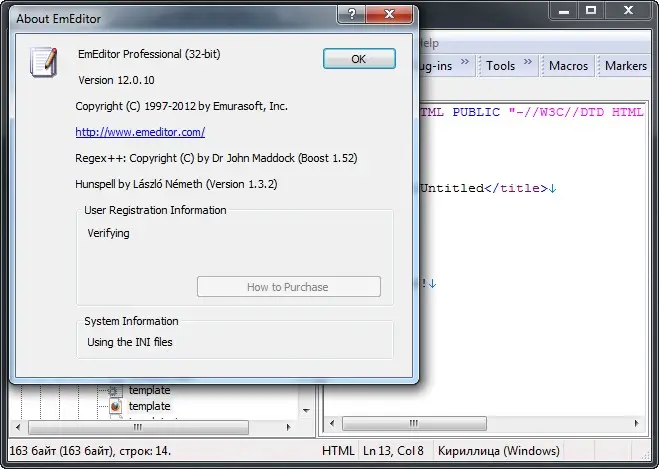Click down arrow of tree panel scrollbar
Viewport: 659px width, 469px height.
coord(306,411)
